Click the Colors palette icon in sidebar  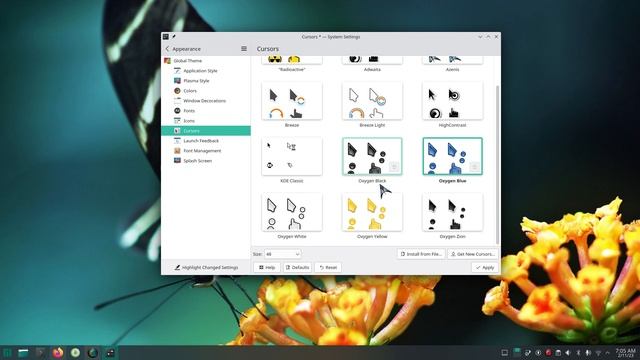[177, 91]
